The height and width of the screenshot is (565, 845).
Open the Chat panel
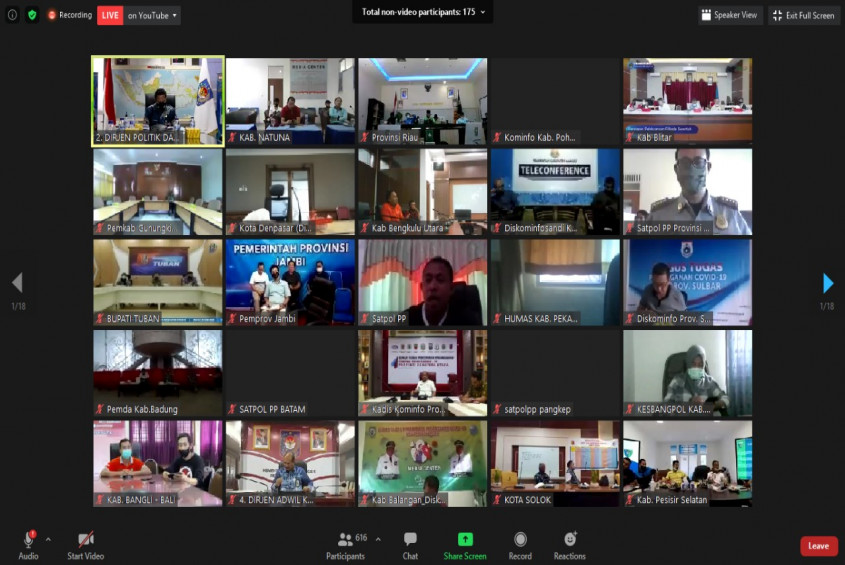tap(410, 546)
